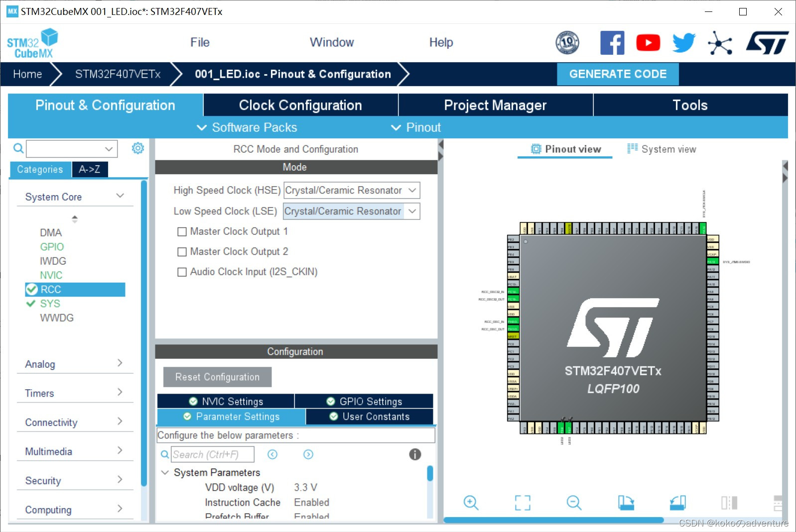The image size is (796, 532).
Task: Expand the Connectivity category
Action: point(120,422)
